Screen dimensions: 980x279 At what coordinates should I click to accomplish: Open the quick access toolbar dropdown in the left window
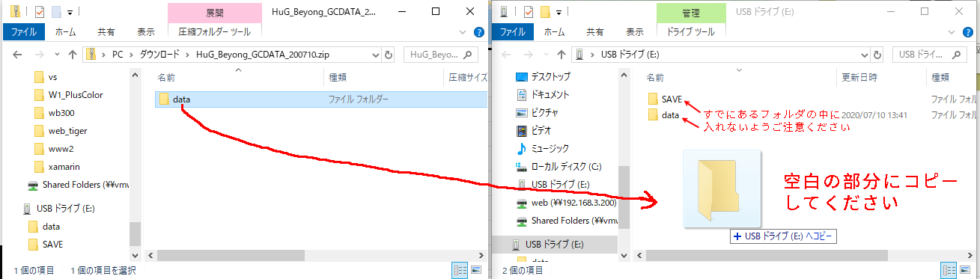[x=69, y=12]
